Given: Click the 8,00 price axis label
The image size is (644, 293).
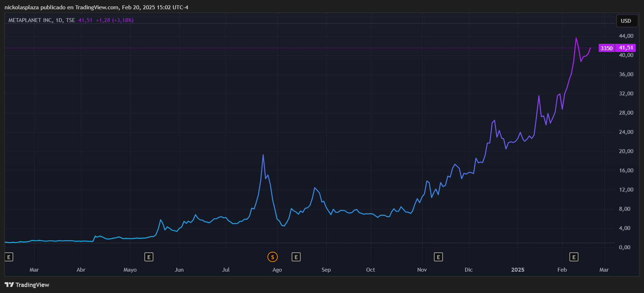Looking at the screenshot, I should click(625, 209).
